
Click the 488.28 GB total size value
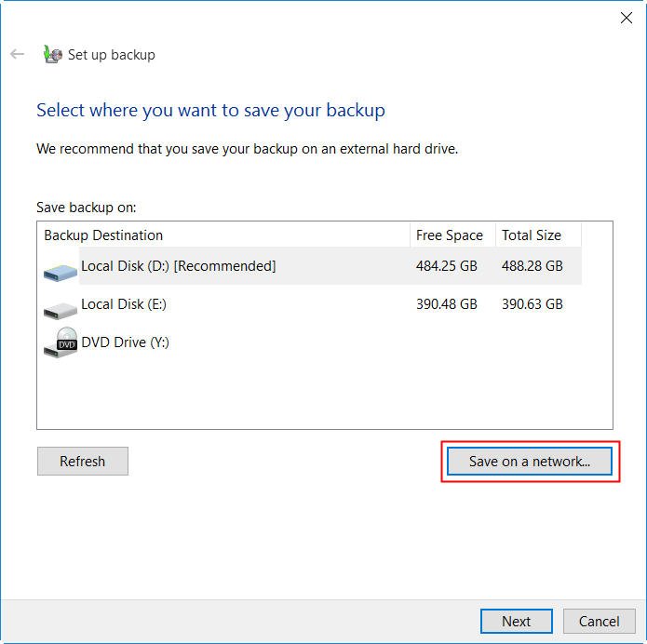[532, 266]
